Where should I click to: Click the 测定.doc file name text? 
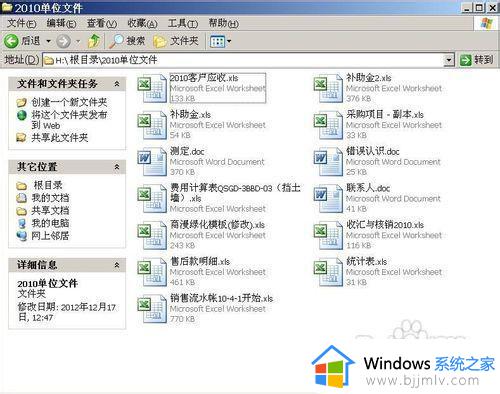point(187,151)
